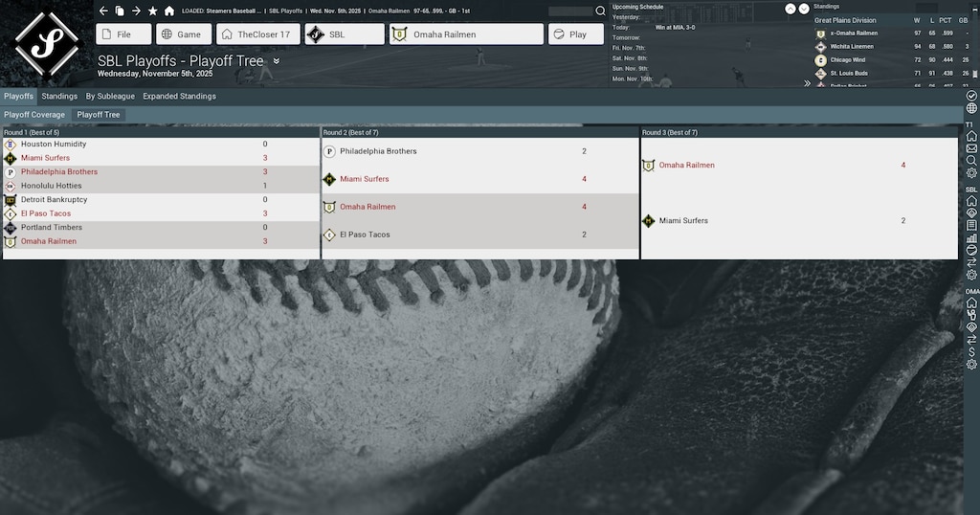This screenshot has height=515, width=980.
Task: Click the search input field beside the magnifier
Action: tap(570, 11)
